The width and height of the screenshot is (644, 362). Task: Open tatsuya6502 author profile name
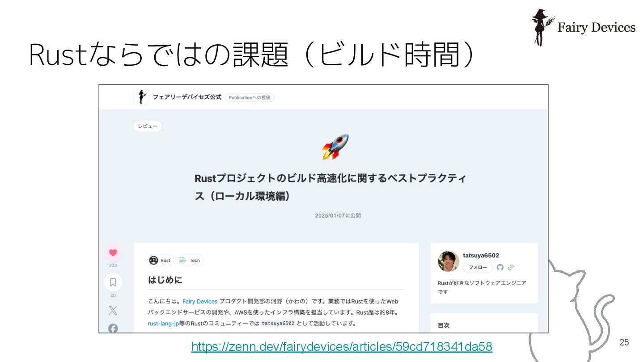481,255
